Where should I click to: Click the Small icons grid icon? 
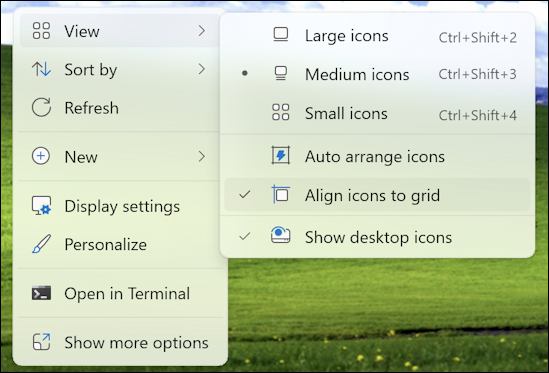[281, 112]
